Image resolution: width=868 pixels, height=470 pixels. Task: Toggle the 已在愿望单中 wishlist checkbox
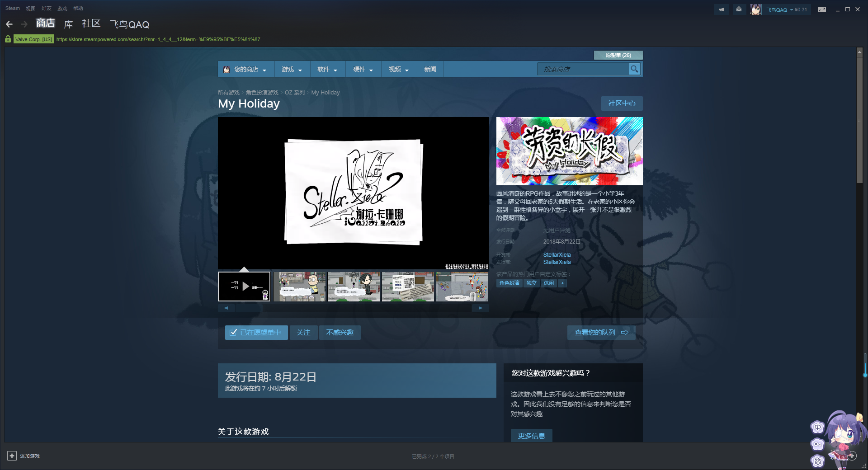(x=233, y=333)
